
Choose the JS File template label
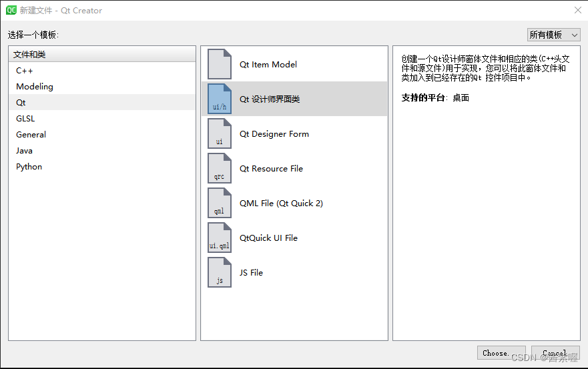tap(251, 273)
